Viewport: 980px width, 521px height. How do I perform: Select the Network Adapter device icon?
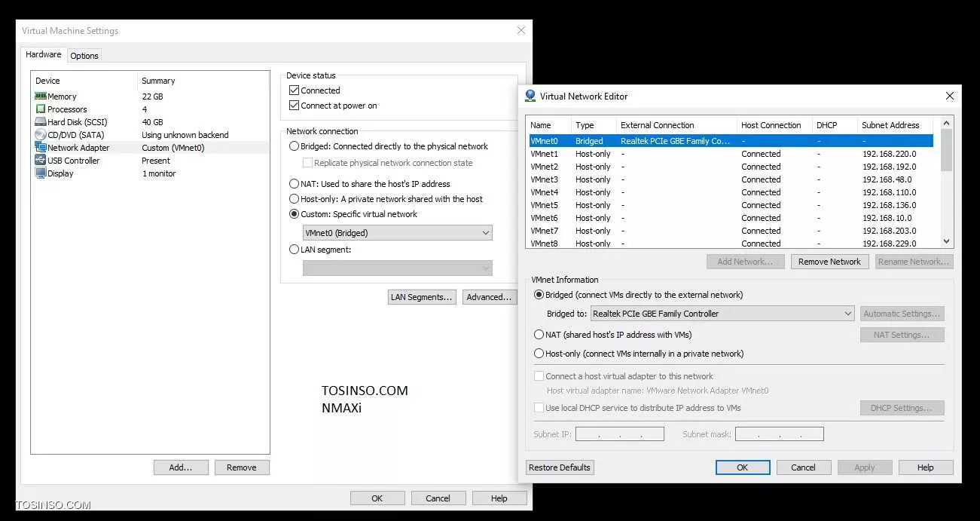click(x=41, y=148)
